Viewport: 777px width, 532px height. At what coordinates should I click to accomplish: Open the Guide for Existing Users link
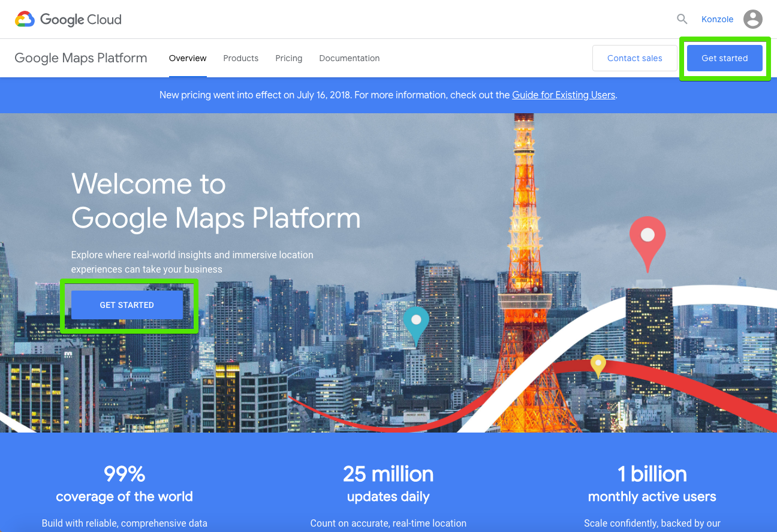point(564,95)
